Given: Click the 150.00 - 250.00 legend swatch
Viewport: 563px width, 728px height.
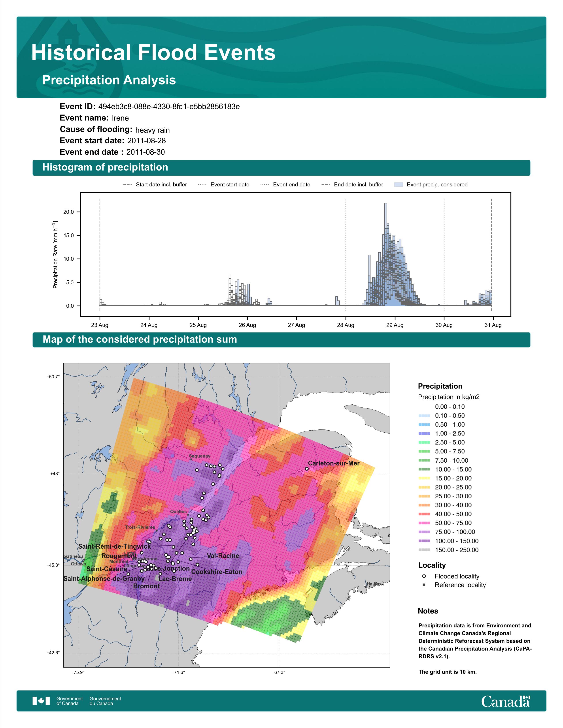Looking at the screenshot, I should click(424, 550).
